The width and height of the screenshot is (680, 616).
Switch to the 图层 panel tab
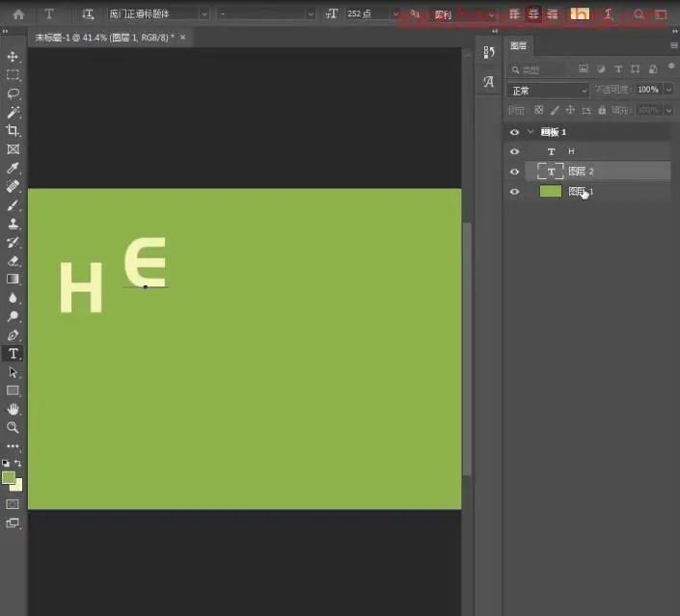click(518, 46)
